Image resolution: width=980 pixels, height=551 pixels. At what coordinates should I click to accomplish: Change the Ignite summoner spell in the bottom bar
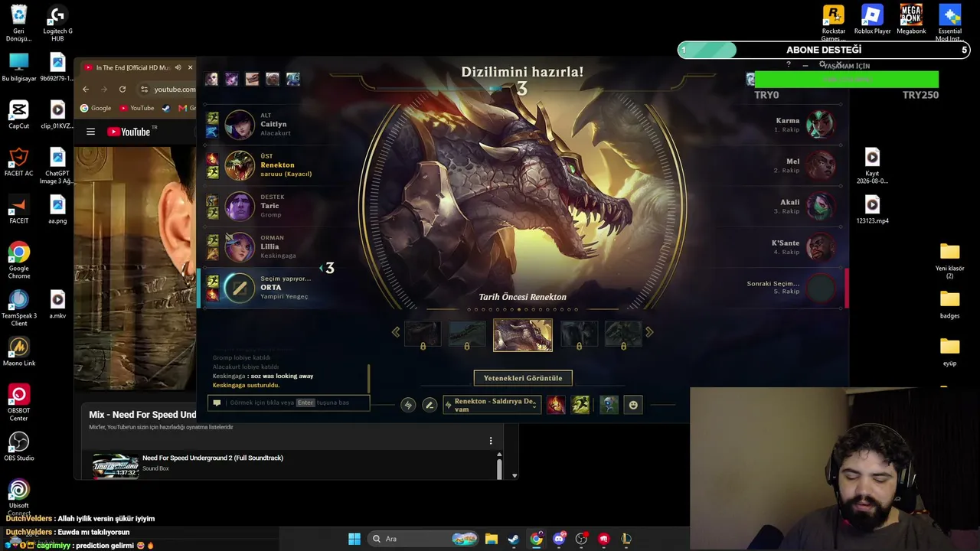556,405
